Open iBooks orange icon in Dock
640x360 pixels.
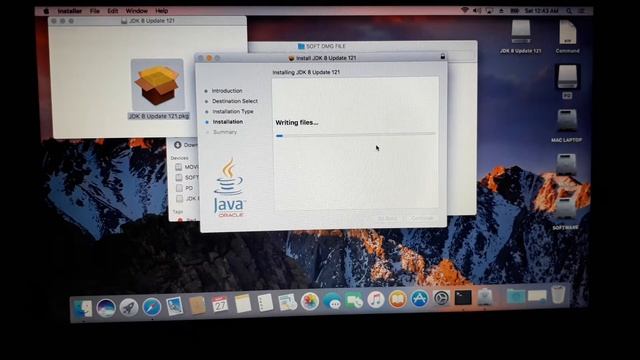point(398,300)
